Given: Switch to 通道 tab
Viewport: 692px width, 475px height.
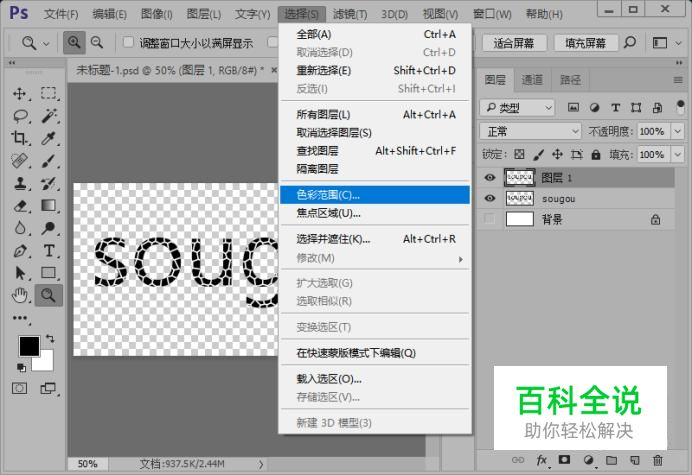Looking at the screenshot, I should tap(532, 80).
